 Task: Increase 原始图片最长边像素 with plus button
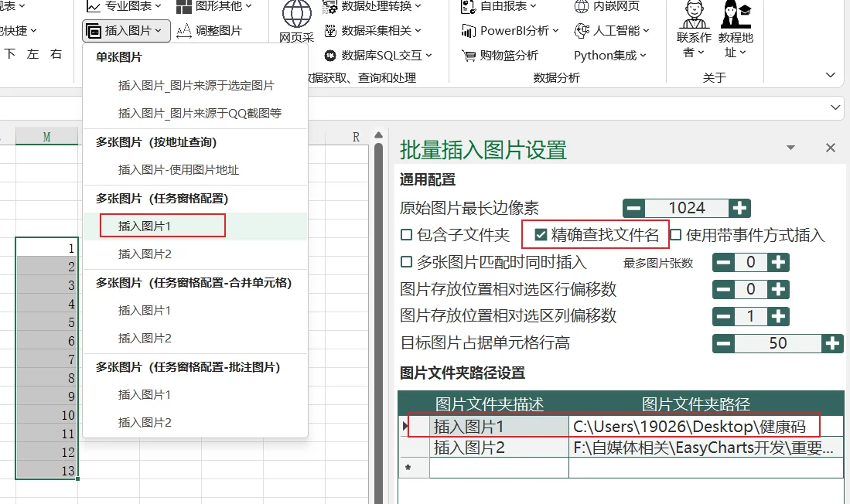click(x=739, y=208)
